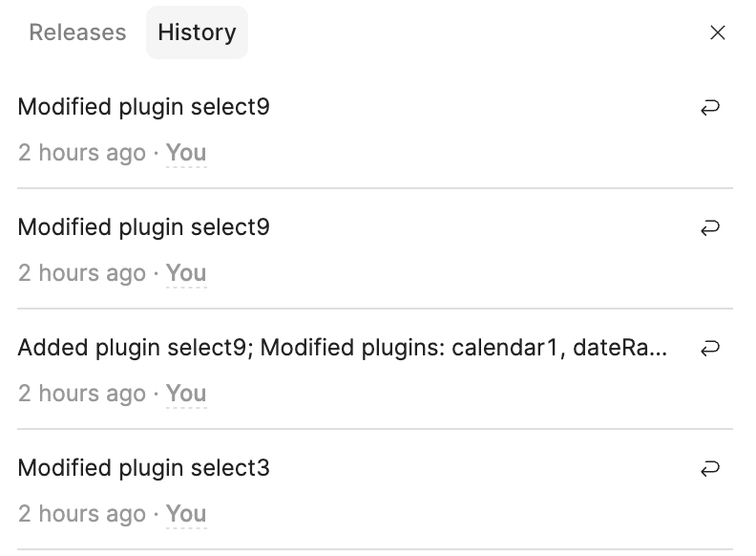
Task: Select the second Modified plugin select9 entry title
Action: click(x=143, y=227)
